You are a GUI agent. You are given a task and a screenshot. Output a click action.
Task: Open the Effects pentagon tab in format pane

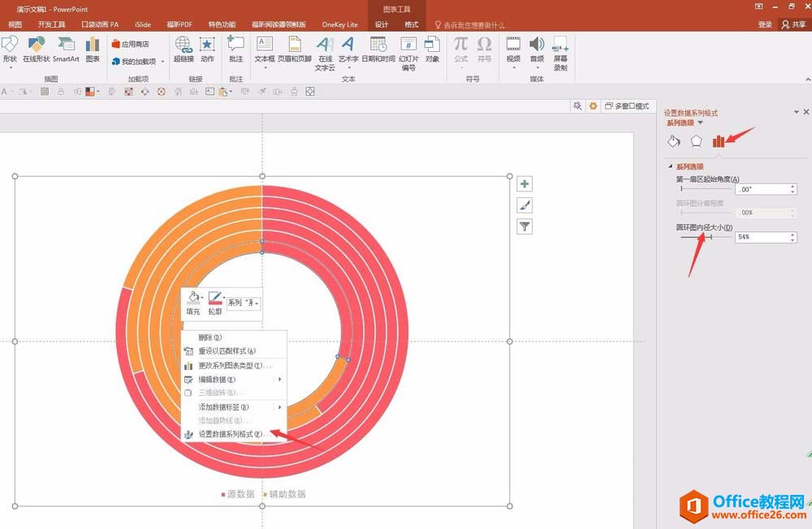pyautogui.click(x=696, y=141)
